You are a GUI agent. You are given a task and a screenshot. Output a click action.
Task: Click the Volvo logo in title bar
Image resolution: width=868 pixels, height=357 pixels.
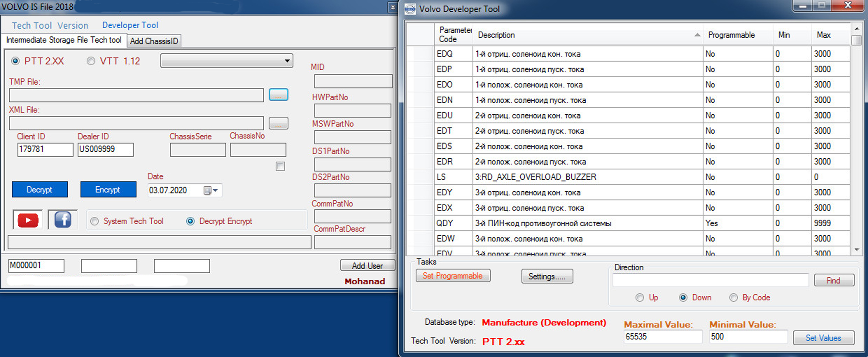click(410, 9)
